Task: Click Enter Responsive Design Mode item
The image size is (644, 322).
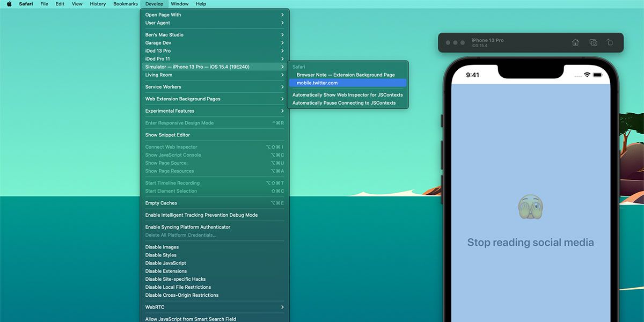Action: coord(215,123)
